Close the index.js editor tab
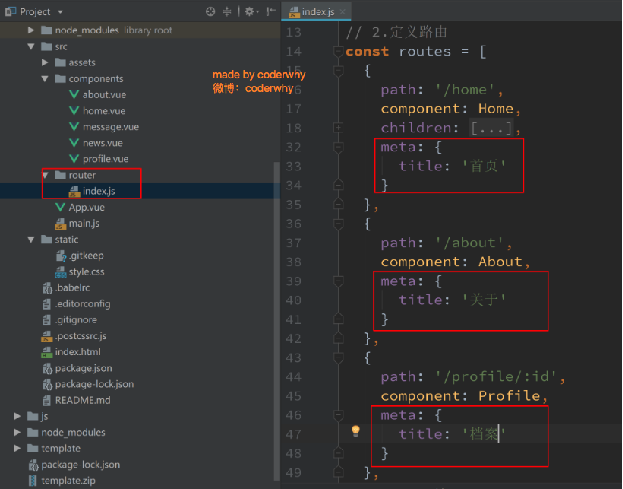This screenshot has height=489, width=623. click(343, 12)
